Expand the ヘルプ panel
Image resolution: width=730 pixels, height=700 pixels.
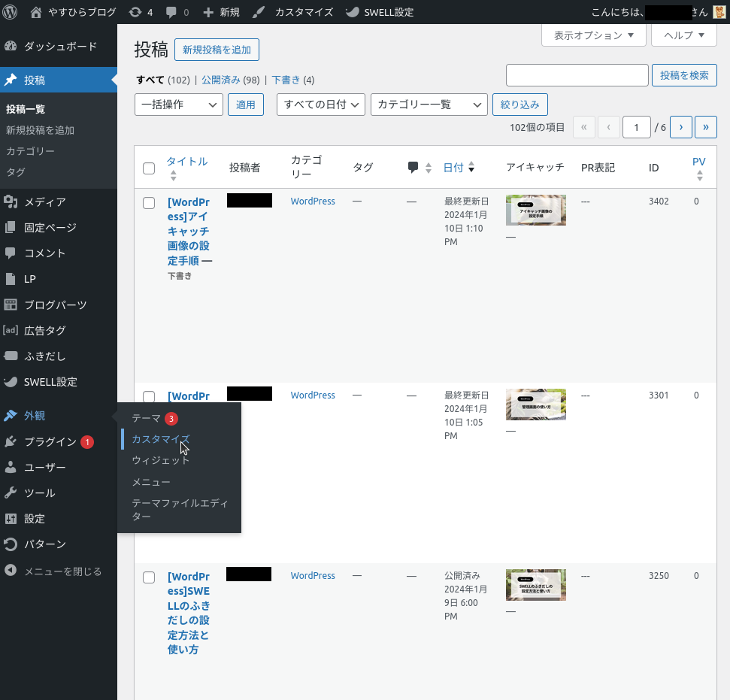click(x=683, y=35)
